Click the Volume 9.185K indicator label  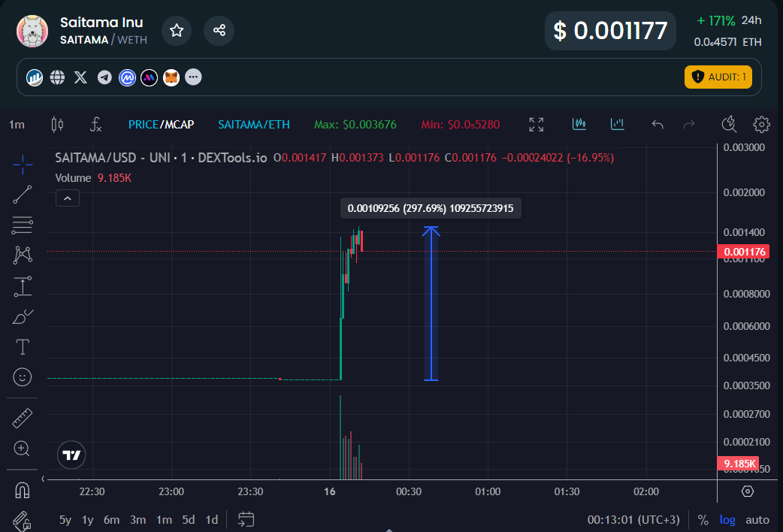click(x=93, y=178)
